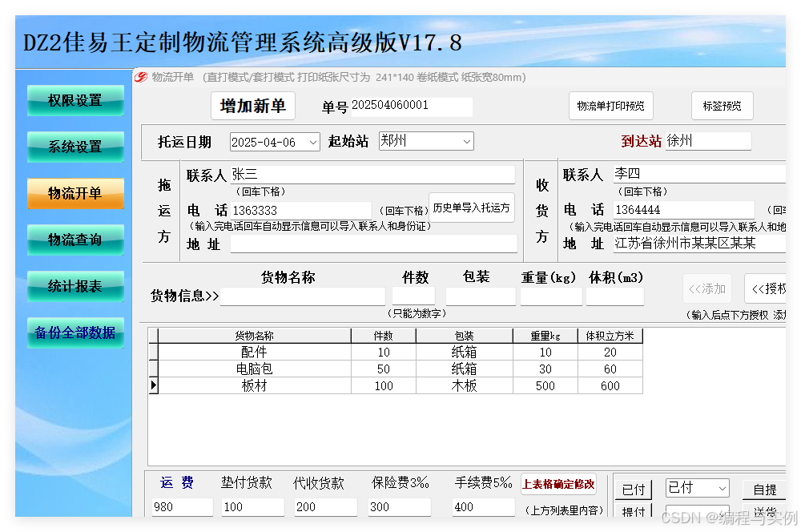This screenshot has width=801, height=532.
Task: Click the shipper 联系人 field 张三
Action: [372, 175]
